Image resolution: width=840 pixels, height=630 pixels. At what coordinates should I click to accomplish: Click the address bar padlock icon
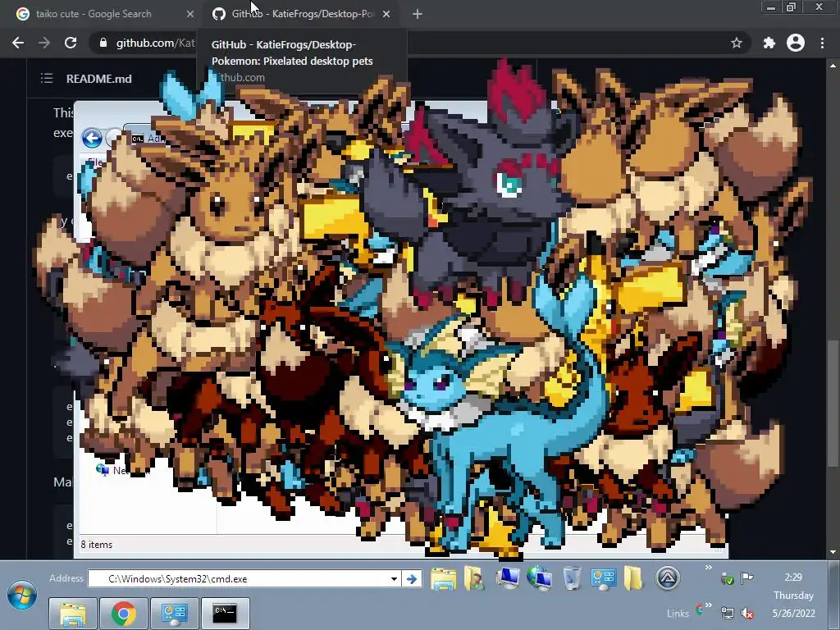(x=103, y=43)
